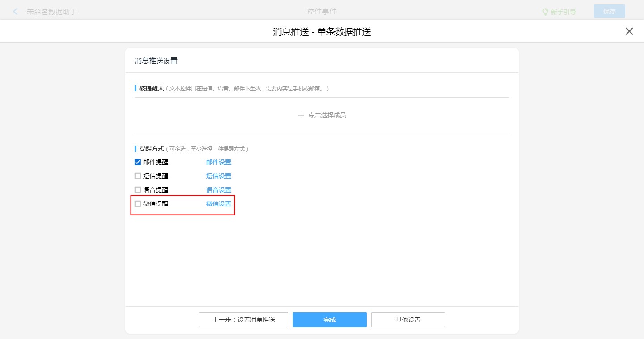Click the 消息推送设置 panel header
Screen dimensions: 644x339
click(156, 60)
